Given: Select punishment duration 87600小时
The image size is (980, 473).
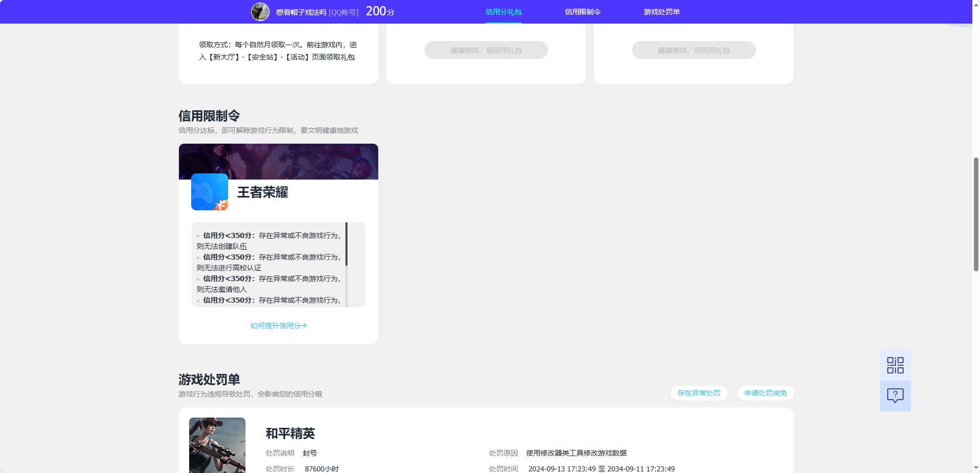Looking at the screenshot, I should tap(321, 469).
